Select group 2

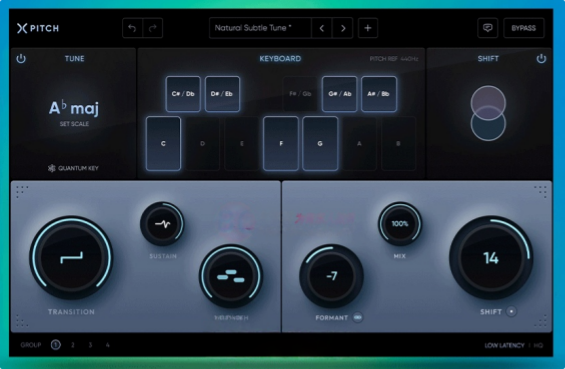(x=73, y=345)
